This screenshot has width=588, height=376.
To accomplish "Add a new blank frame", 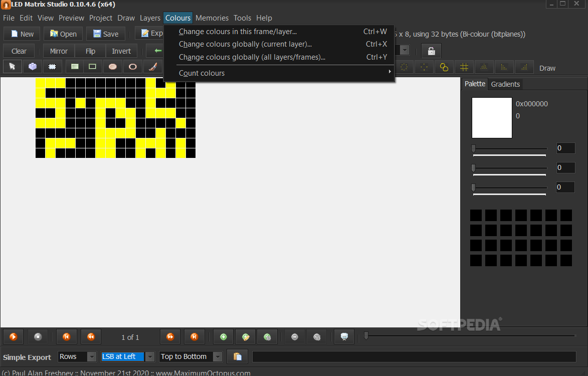I will point(223,336).
